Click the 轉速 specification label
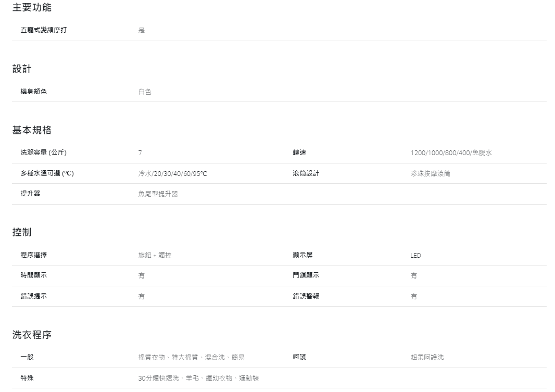 pyautogui.click(x=299, y=153)
